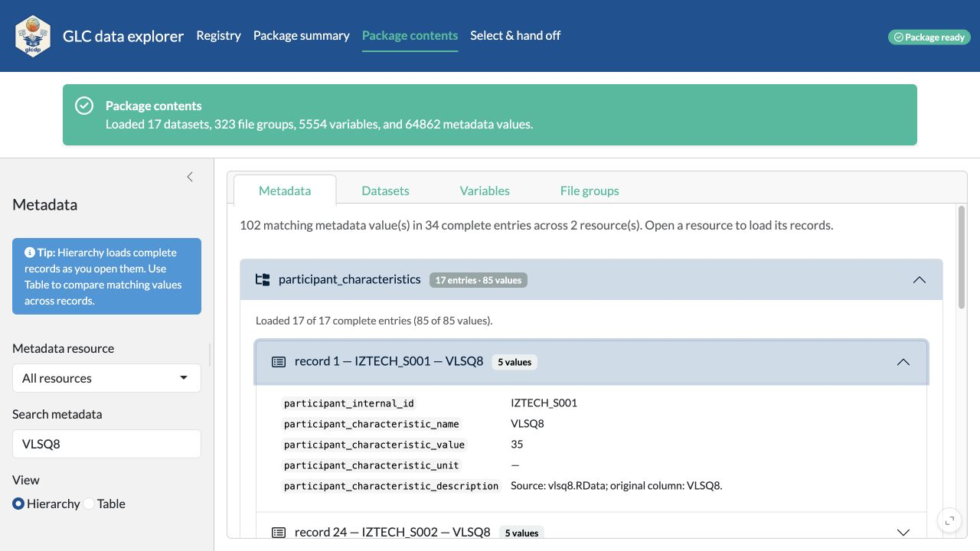
Task: Click the 'Loaded 17 datasets' banner message
Action: 319,124
